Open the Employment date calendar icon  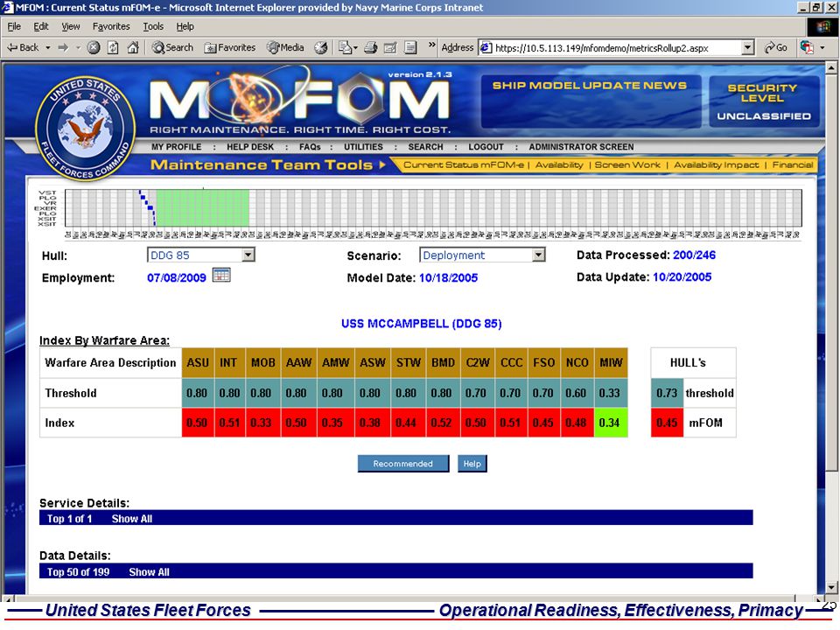(221, 276)
